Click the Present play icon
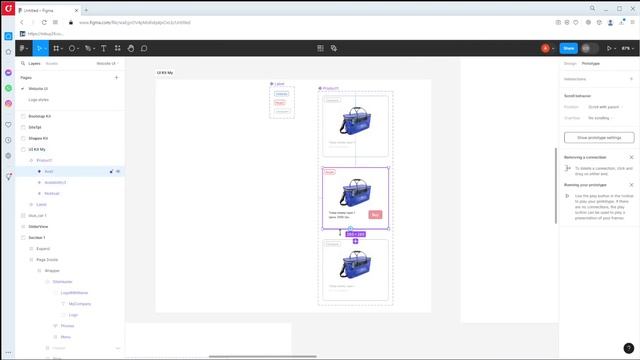The image size is (640, 360). [x=609, y=48]
